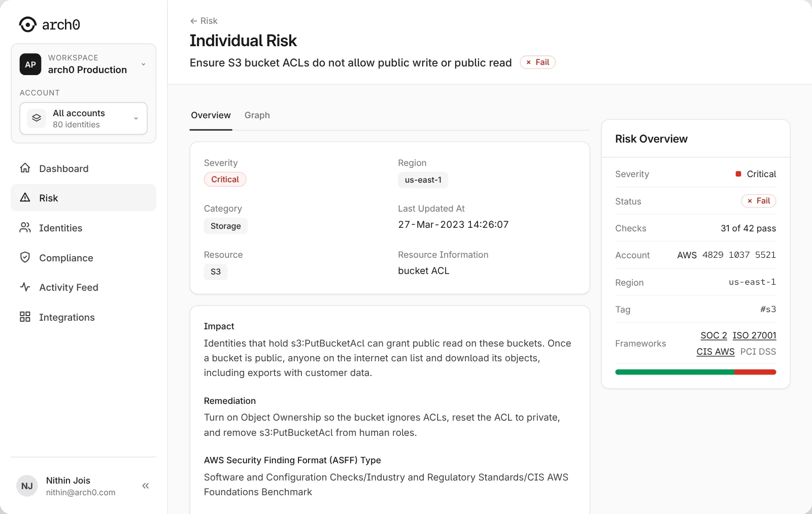Open Integrations in the sidebar
Screen dimensions: 812x514
coord(84,317)
